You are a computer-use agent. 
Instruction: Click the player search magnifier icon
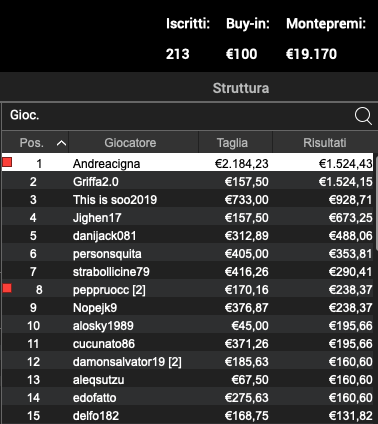point(363,116)
